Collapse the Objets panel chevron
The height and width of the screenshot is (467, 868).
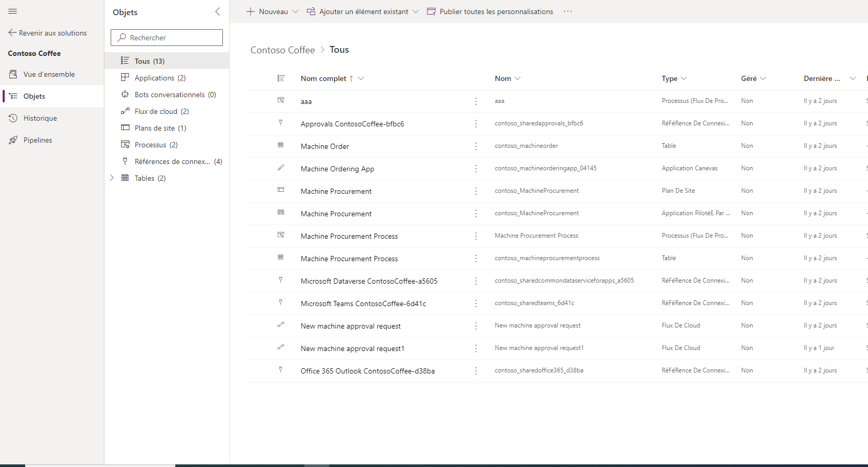tap(218, 11)
